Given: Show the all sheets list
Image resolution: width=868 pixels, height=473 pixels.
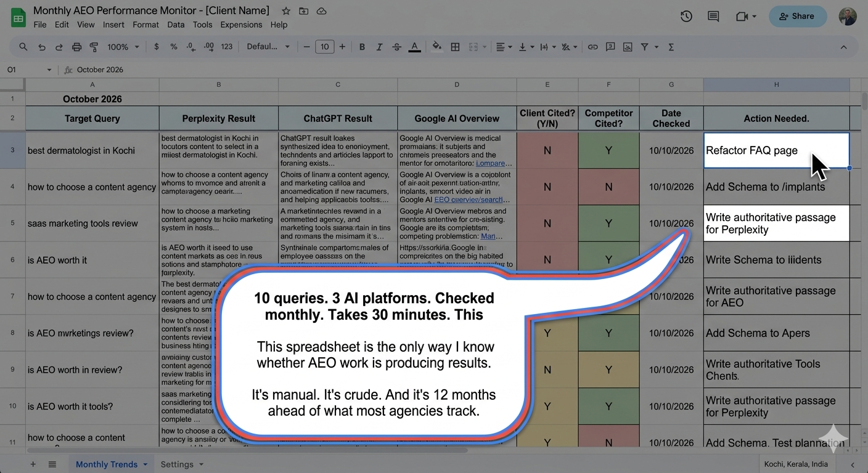Looking at the screenshot, I should point(52,464).
